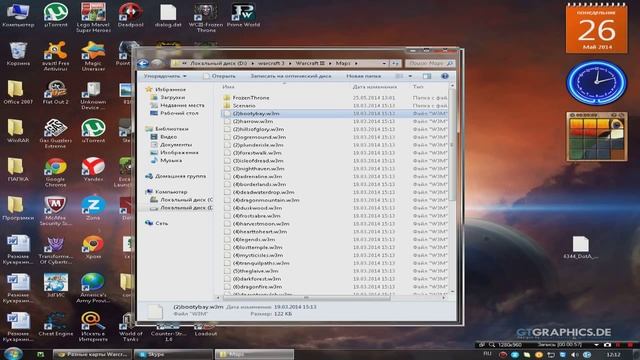
Task: Open the Cheat Engine shortcut
Action: (x=56, y=324)
